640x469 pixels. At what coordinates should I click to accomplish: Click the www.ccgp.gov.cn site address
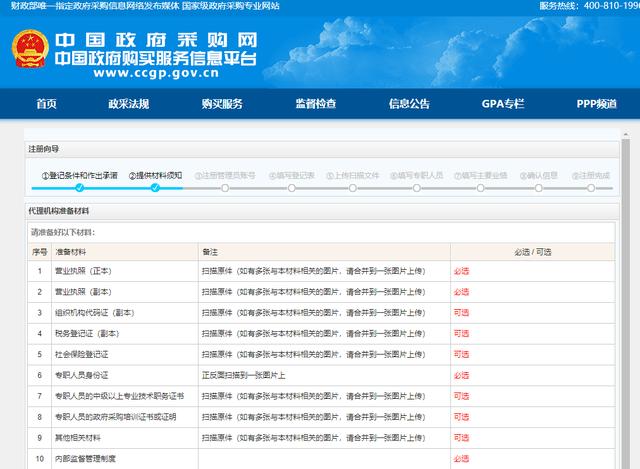tap(146, 73)
